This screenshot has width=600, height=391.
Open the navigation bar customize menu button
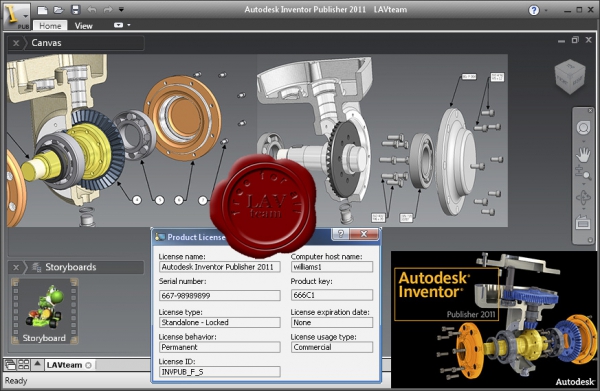tap(590, 240)
